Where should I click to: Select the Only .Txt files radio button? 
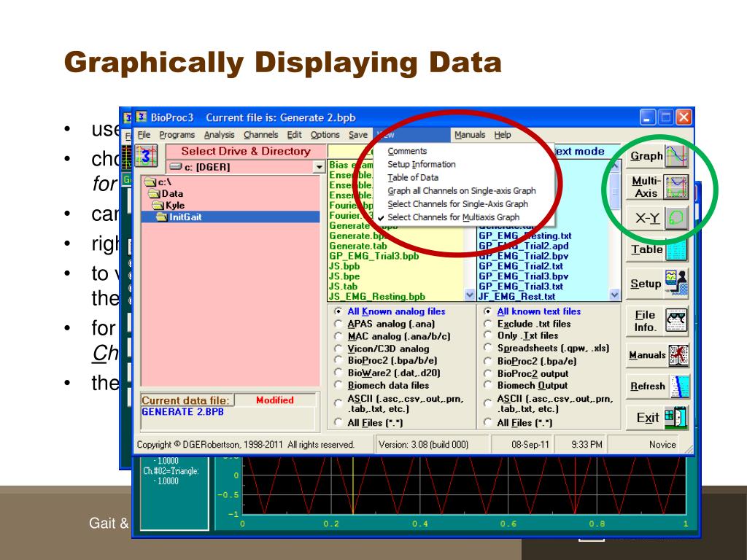pyautogui.click(x=488, y=335)
